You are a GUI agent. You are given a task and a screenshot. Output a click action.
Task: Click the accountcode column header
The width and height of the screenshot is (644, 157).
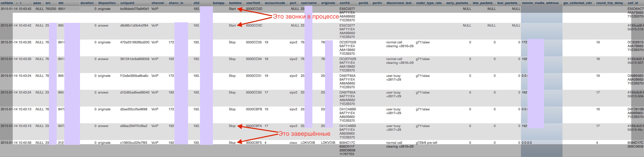275,3
